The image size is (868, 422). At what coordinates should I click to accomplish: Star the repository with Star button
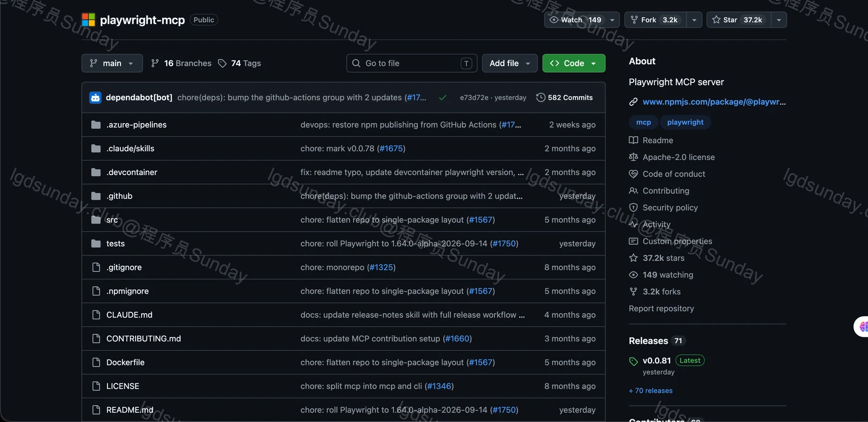point(739,20)
